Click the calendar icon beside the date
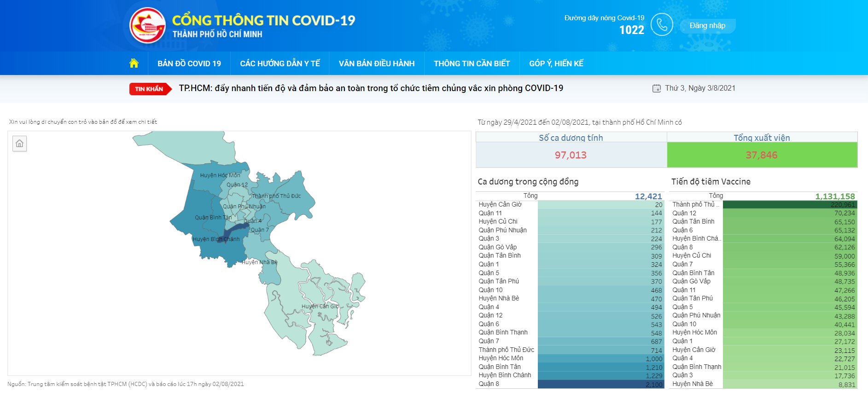Viewport: 868px width, 409px height. tap(656, 88)
